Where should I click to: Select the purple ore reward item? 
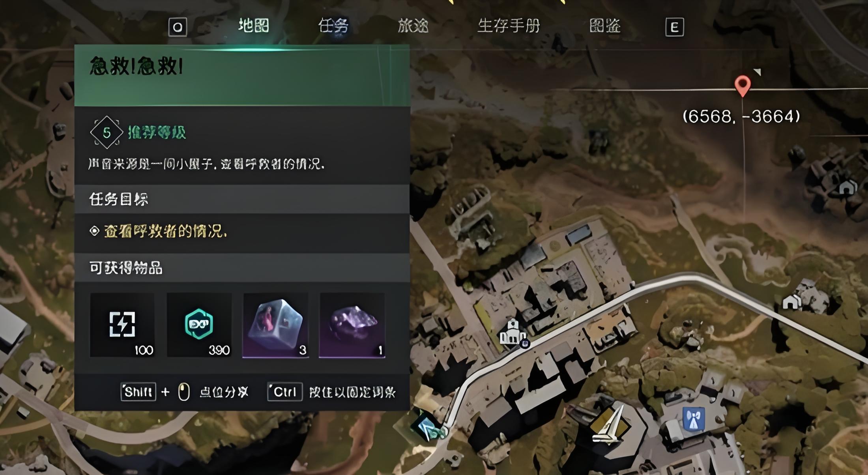pos(352,325)
